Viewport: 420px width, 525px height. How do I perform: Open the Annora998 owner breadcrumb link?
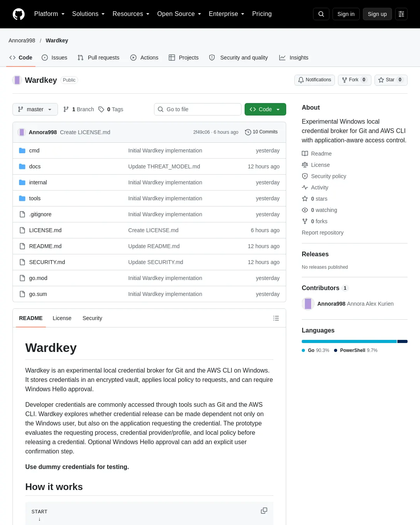(22, 40)
